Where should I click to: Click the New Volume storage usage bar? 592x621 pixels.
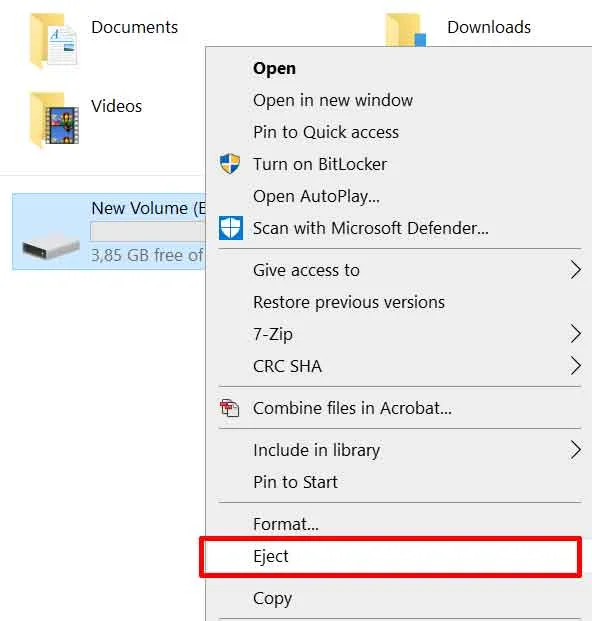(148, 231)
